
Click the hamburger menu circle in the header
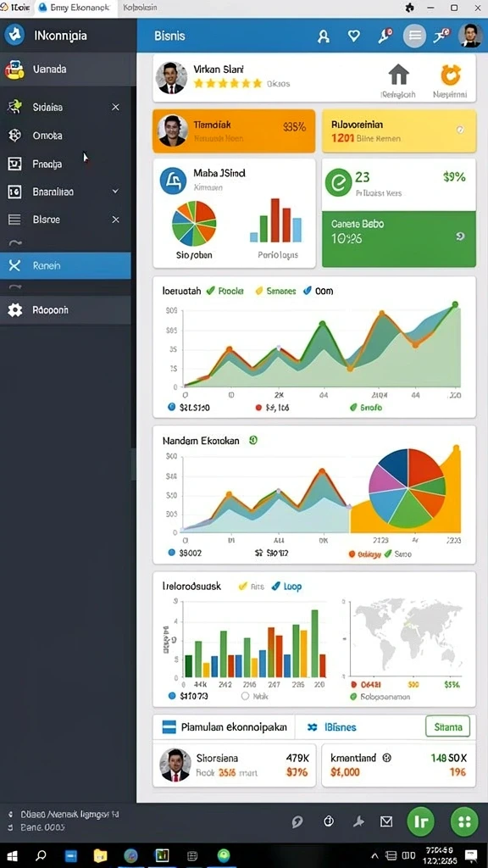414,36
